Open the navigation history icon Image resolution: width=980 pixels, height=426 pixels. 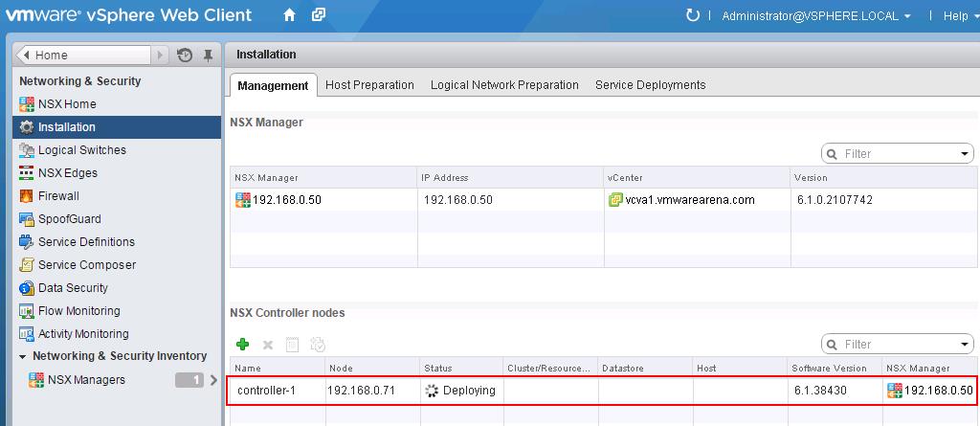(185, 56)
